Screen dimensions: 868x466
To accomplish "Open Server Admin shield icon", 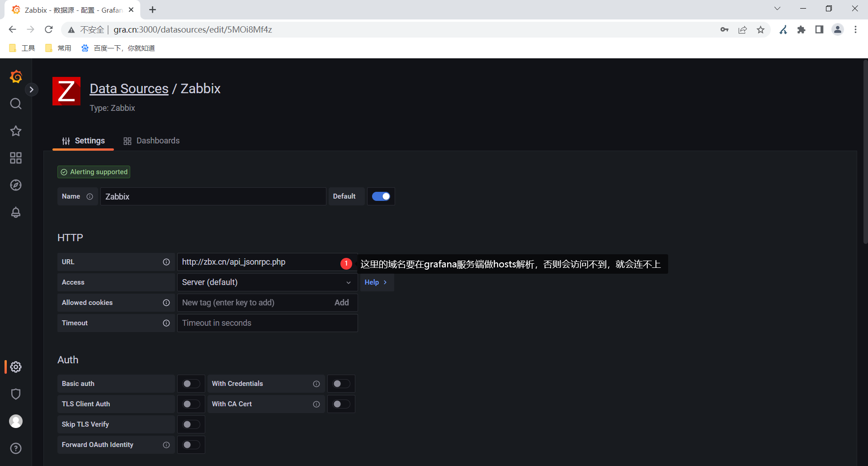I will coord(16,394).
